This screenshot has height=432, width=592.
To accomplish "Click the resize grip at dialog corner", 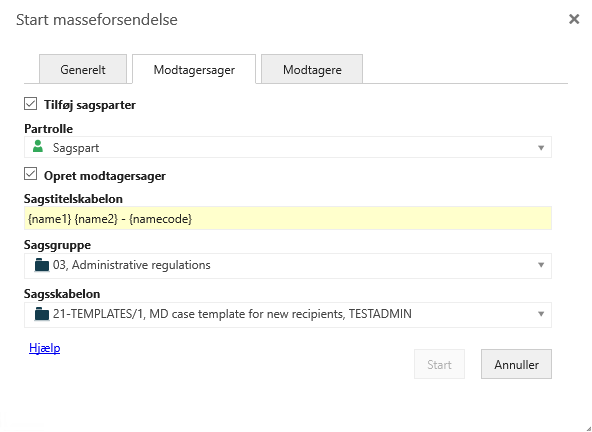I will click(x=587, y=428).
